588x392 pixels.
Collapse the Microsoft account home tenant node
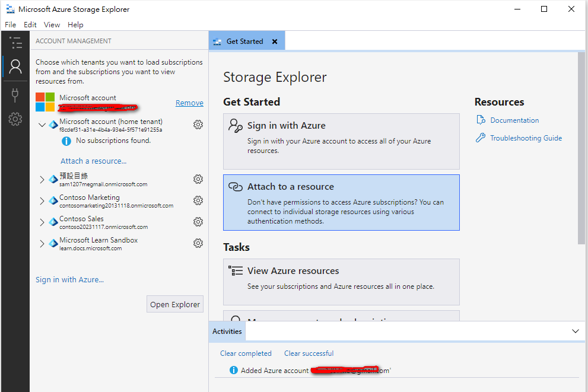click(42, 125)
